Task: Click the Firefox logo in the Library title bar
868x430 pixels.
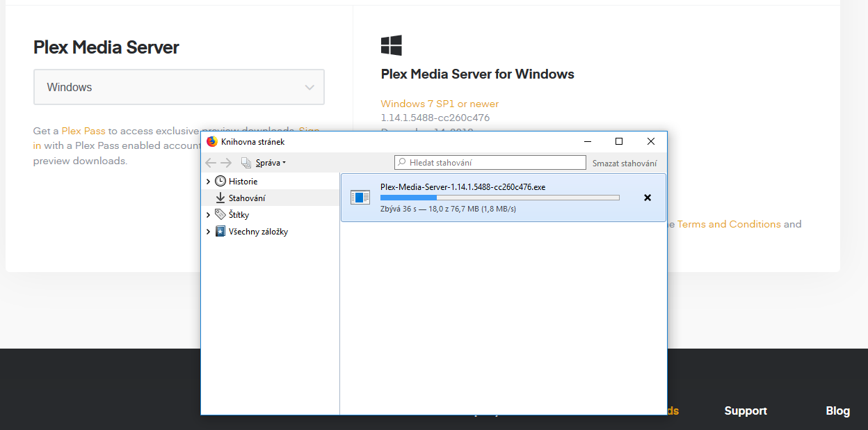Action: [x=212, y=141]
